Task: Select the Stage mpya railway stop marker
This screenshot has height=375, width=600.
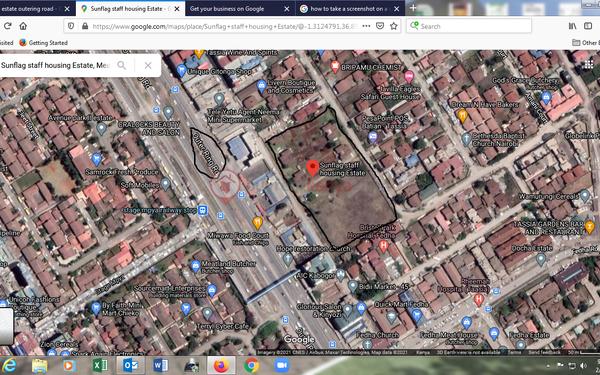Action: (x=202, y=210)
